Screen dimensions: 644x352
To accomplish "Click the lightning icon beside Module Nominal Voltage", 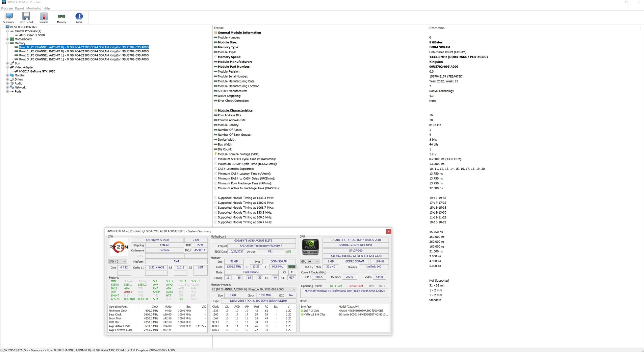I will [x=216, y=154].
